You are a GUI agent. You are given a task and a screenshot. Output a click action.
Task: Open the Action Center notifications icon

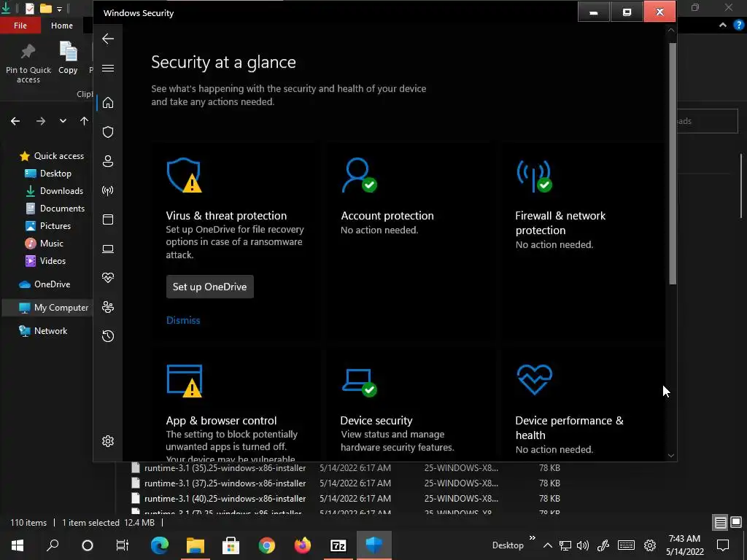[x=723, y=545]
